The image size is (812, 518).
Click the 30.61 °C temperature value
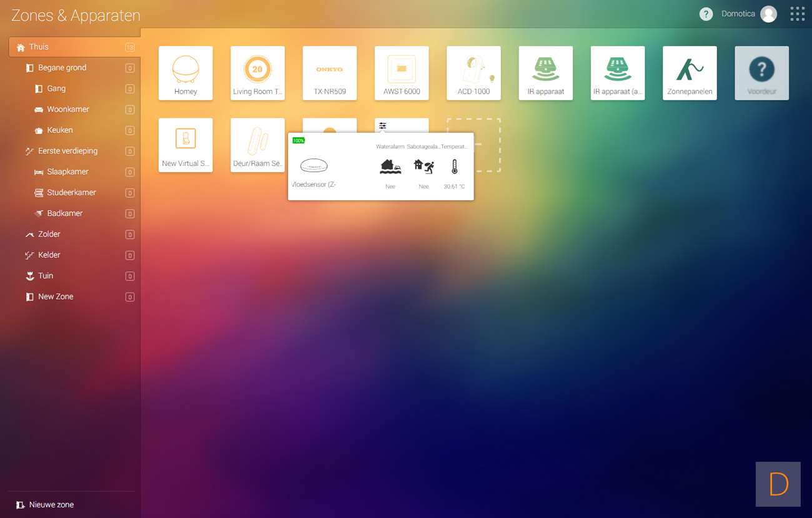click(454, 187)
